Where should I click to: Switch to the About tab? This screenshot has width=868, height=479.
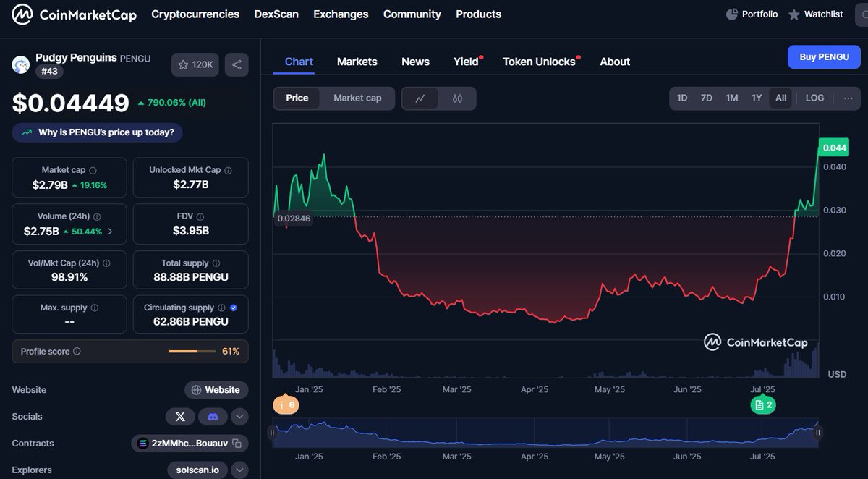pyautogui.click(x=615, y=62)
